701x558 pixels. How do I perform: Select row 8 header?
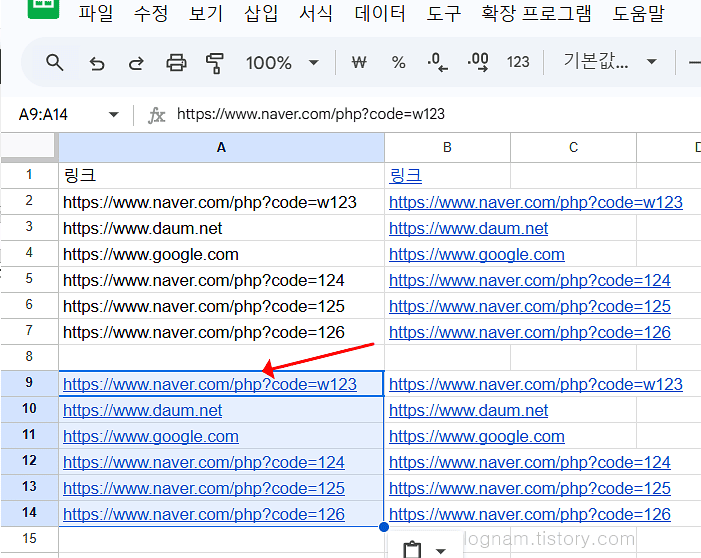pos(29,356)
